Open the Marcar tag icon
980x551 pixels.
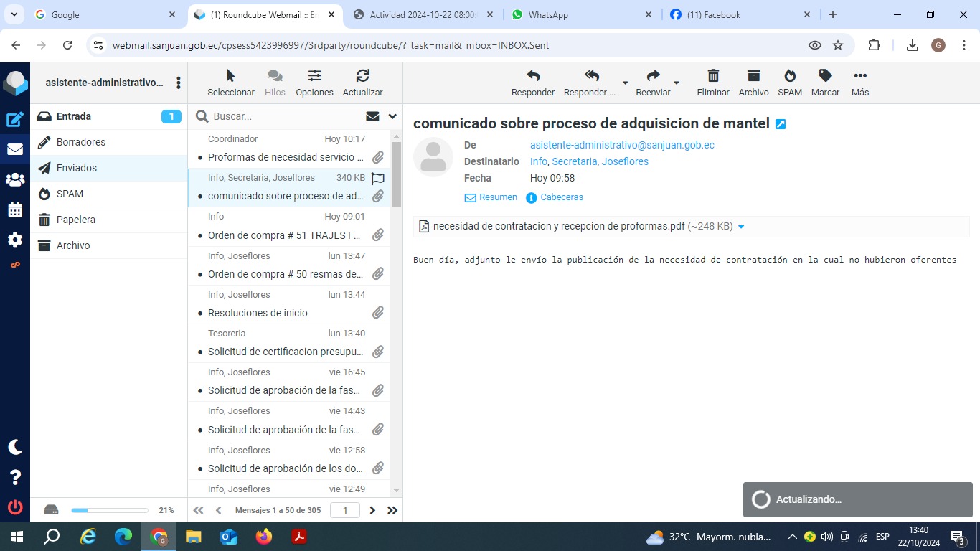(x=825, y=76)
